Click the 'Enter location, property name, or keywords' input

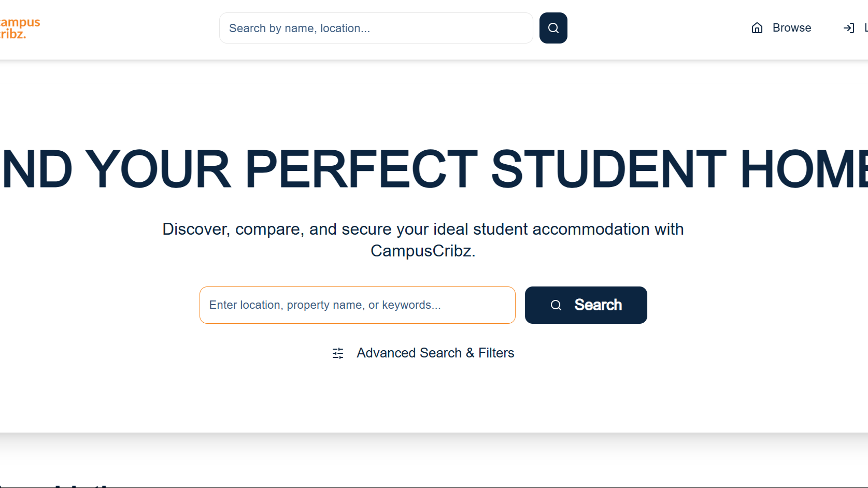pyautogui.click(x=357, y=305)
